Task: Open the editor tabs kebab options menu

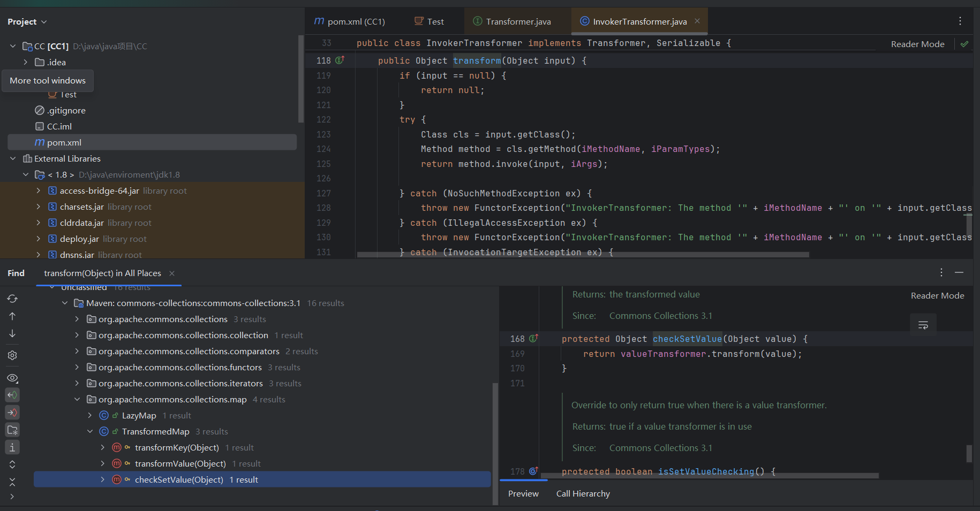Action: click(960, 21)
